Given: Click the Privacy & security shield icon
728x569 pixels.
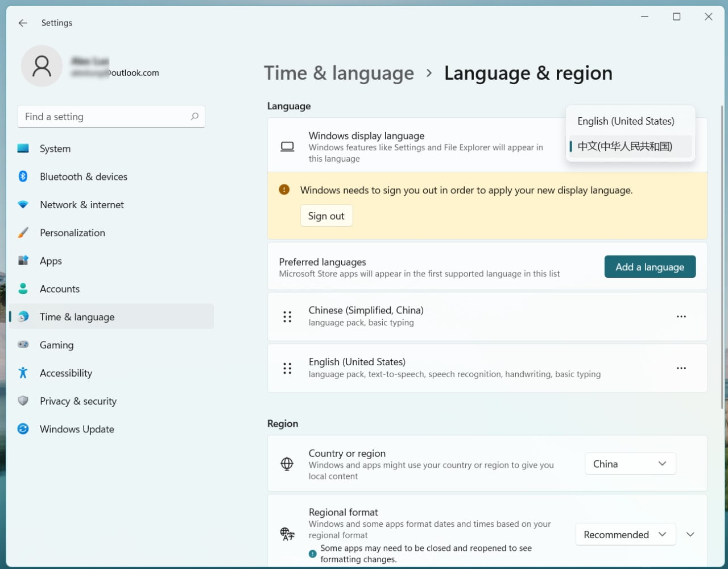Looking at the screenshot, I should point(23,401).
